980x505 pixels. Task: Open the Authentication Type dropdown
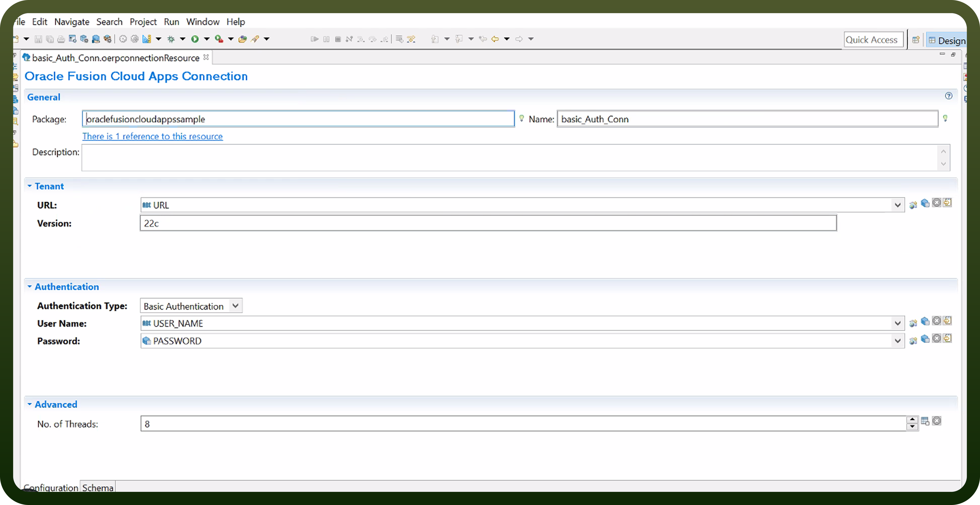(x=235, y=306)
